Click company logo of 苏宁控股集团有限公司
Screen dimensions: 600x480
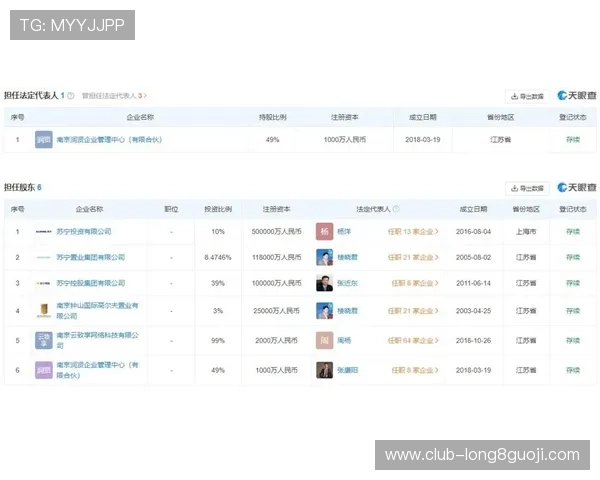tap(44, 283)
